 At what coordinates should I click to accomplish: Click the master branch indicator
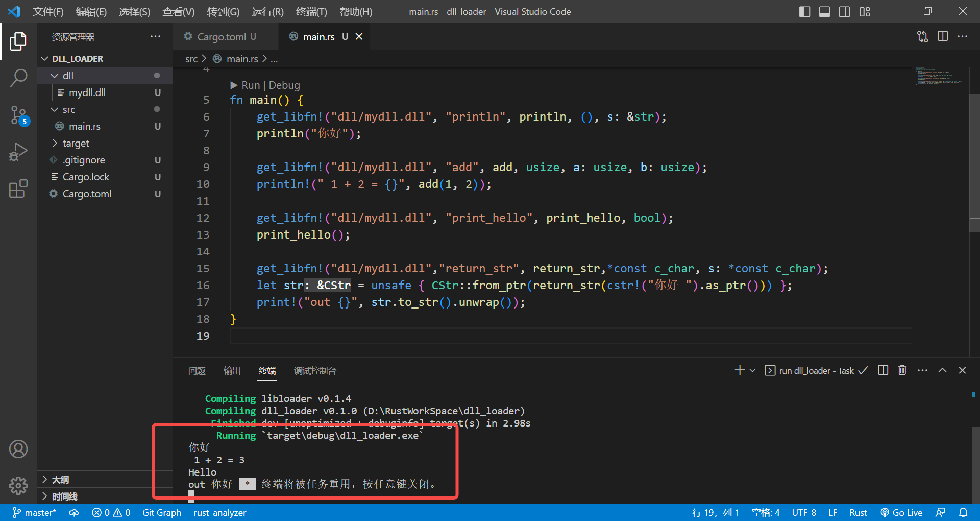coord(34,513)
